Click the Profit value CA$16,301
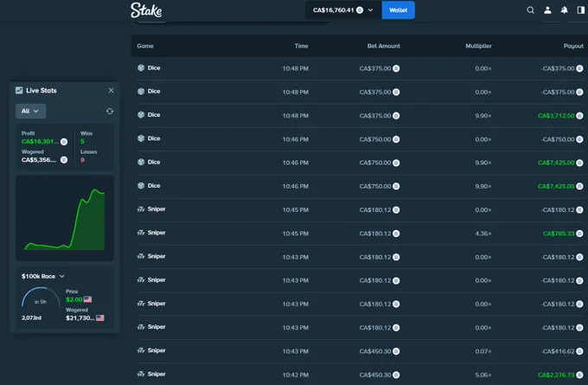 40,142
